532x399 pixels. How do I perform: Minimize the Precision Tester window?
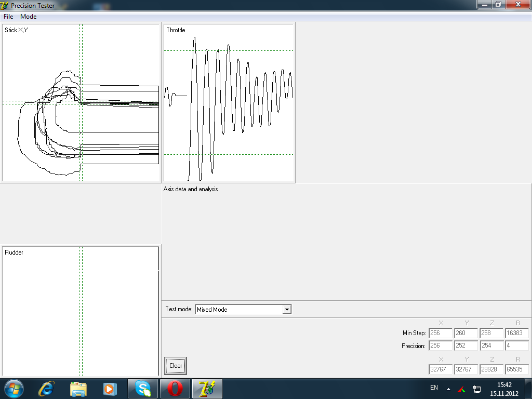[x=485, y=4]
